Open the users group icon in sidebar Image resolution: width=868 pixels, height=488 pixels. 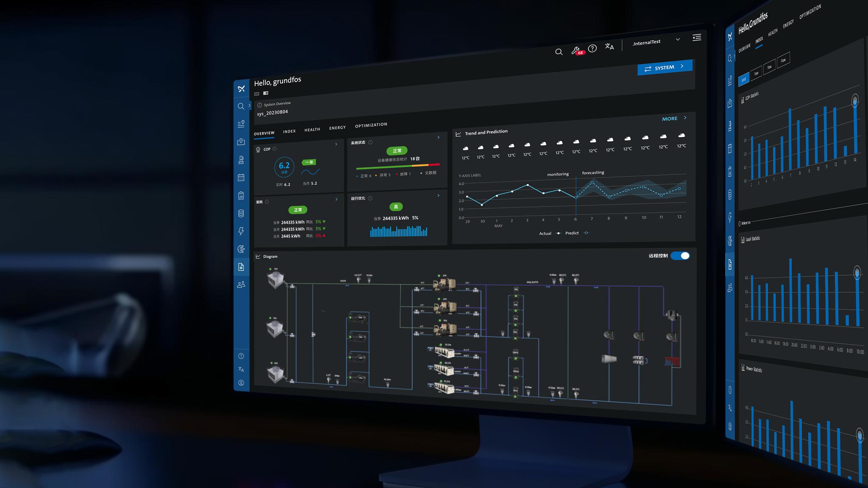click(241, 285)
